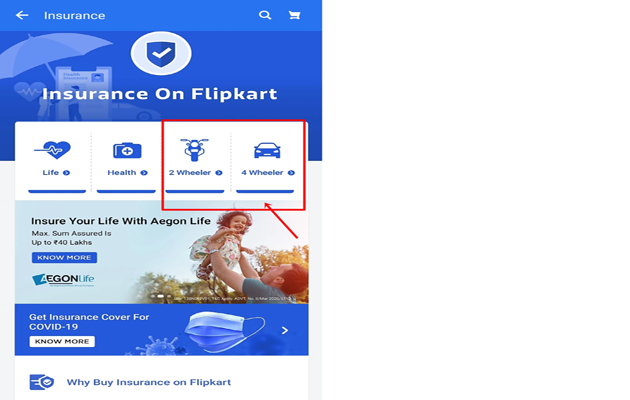Select the carousel indicator dots on banner
Viewport: 630px width, 400px height.
(x=161, y=296)
